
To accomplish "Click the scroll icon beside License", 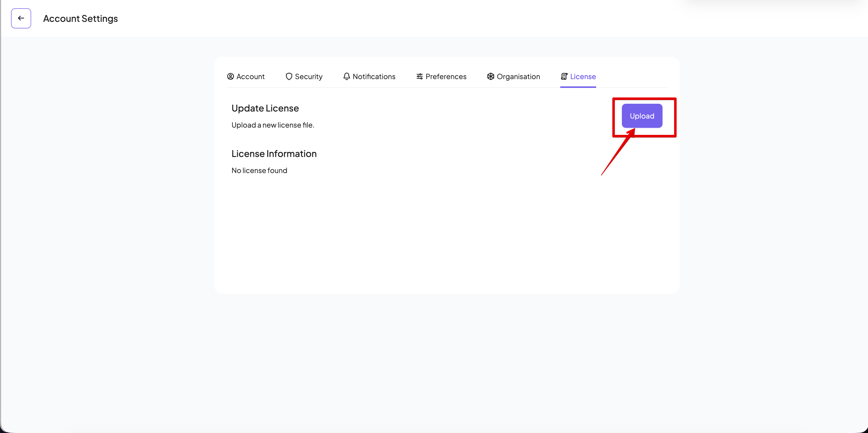I will (564, 77).
